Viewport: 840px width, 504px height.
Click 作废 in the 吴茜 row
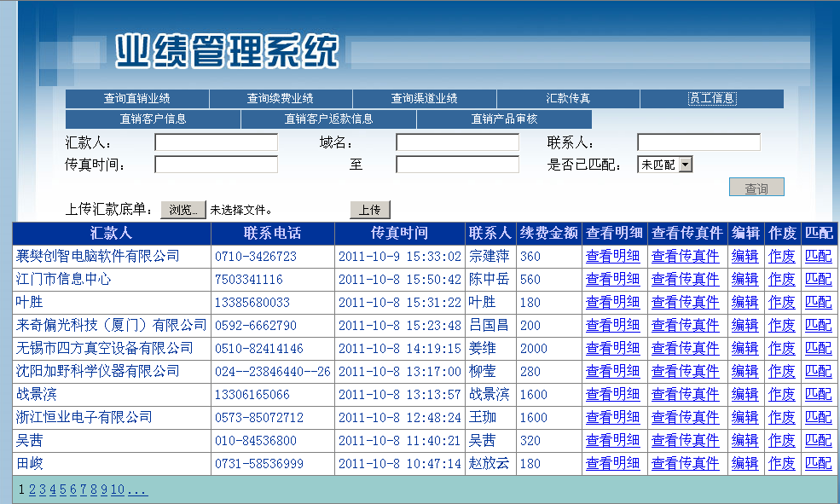pyautogui.click(x=782, y=441)
